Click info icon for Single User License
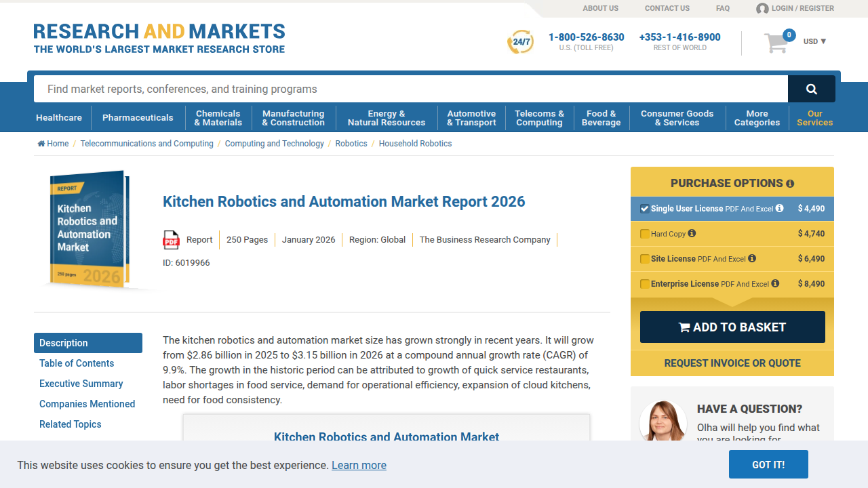 click(x=780, y=208)
